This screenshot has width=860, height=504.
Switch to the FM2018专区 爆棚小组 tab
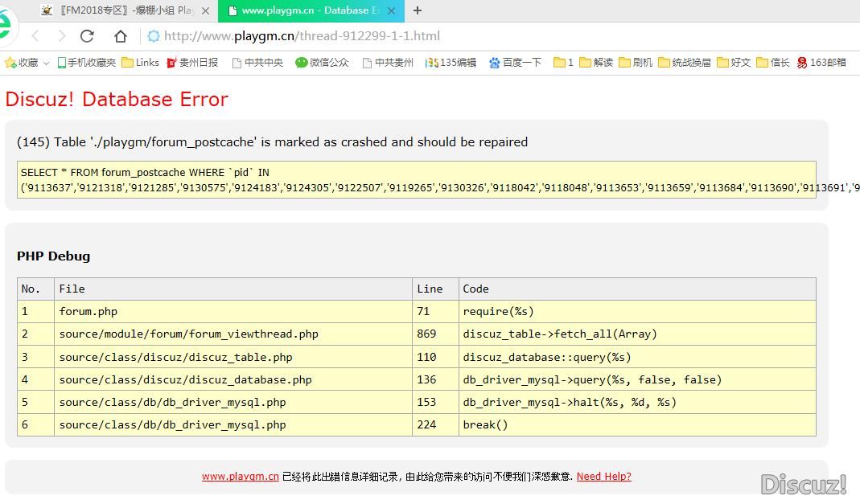[x=125, y=10]
